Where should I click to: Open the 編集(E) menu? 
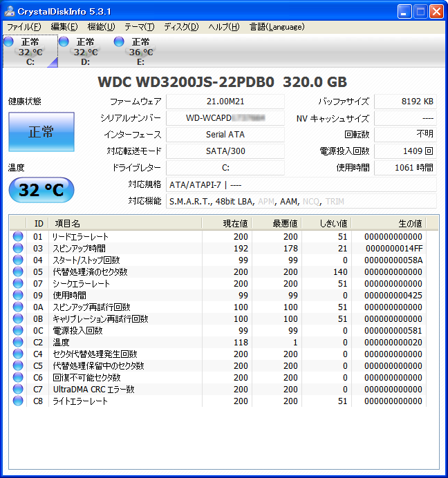[x=64, y=27]
